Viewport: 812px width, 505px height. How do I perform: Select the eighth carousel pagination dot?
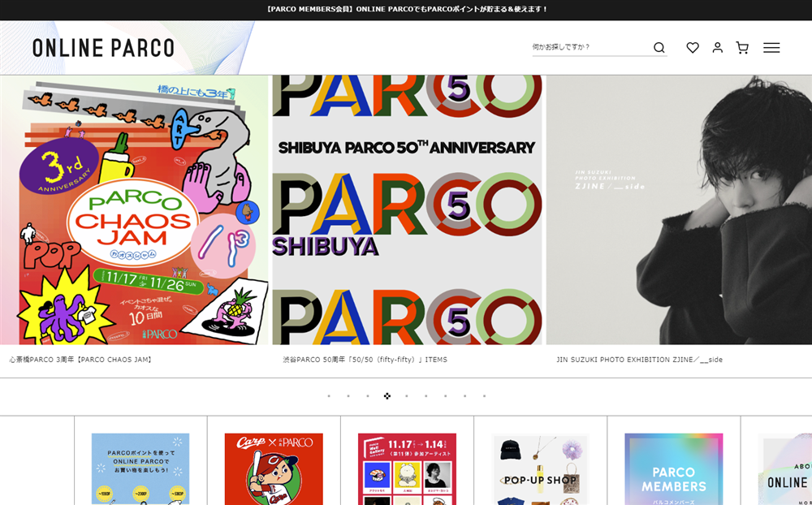pyautogui.click(x=464, y=396)
